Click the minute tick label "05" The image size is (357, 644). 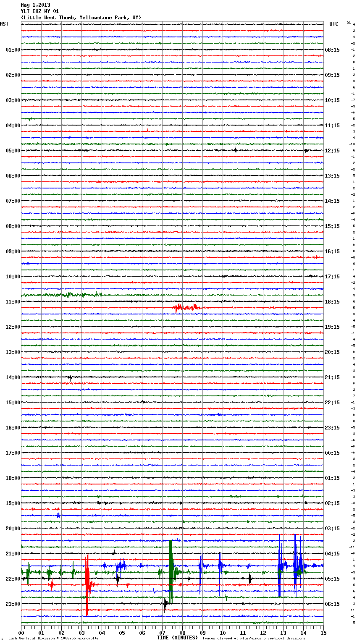click(x=122, y=633)
